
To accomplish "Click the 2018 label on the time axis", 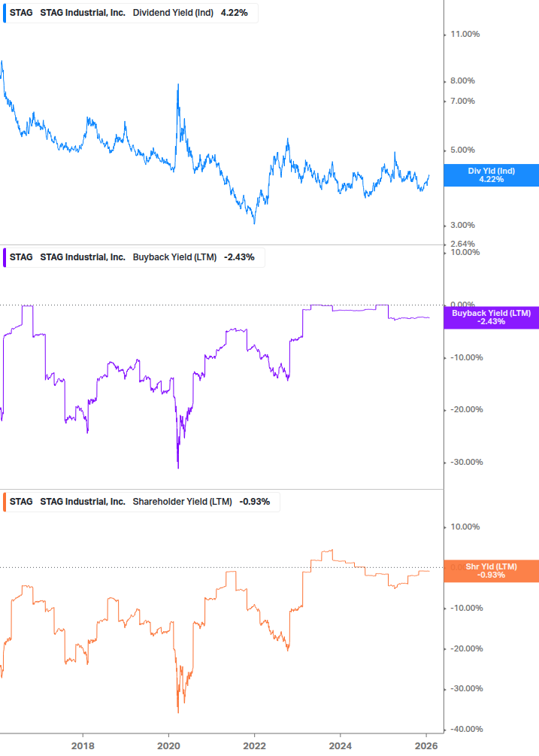I will (83, 746).
